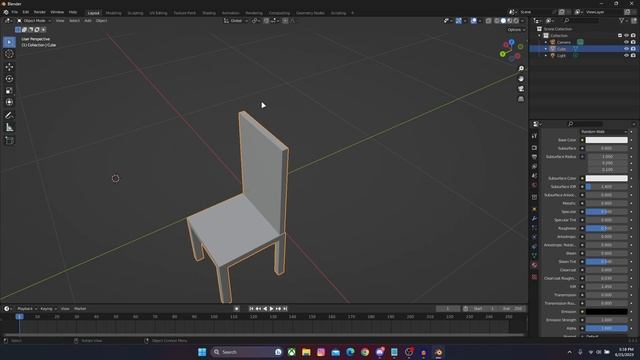Toggle Collection visibility eye icon

coord(626,36)
